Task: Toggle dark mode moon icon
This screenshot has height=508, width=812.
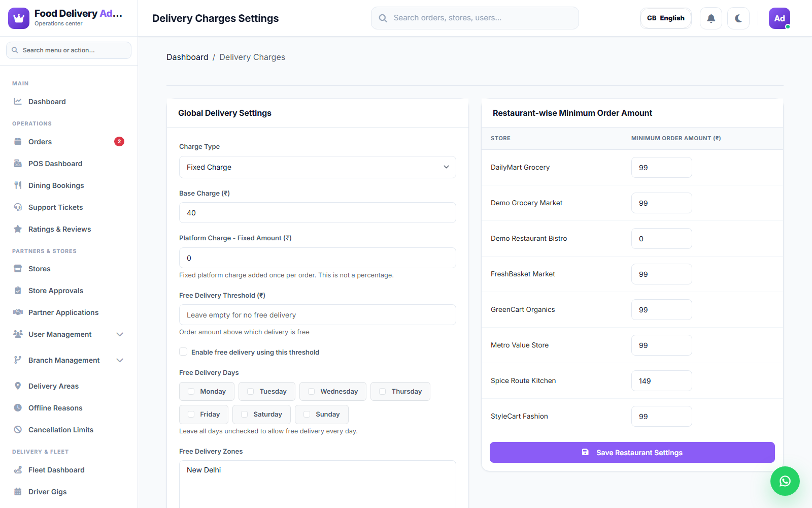Action: 738,18
